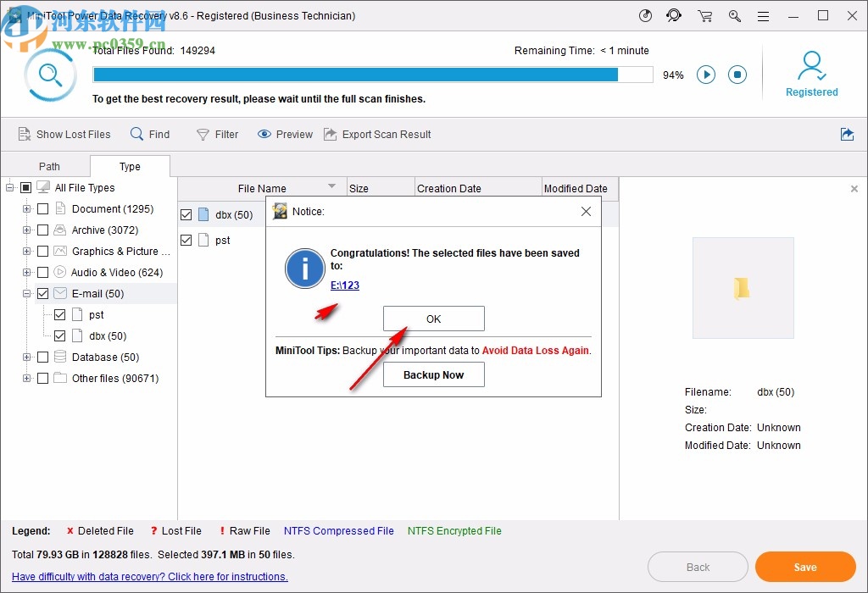Click OK in the Notice dialog

click(x=433, y=319)
